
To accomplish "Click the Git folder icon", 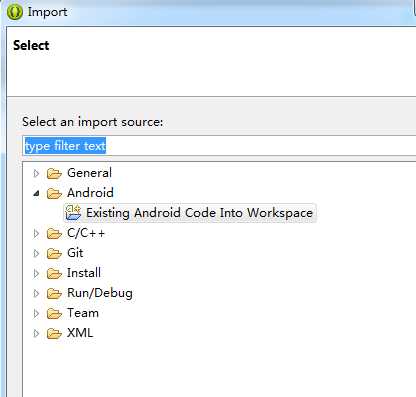I will pos(54,253).
